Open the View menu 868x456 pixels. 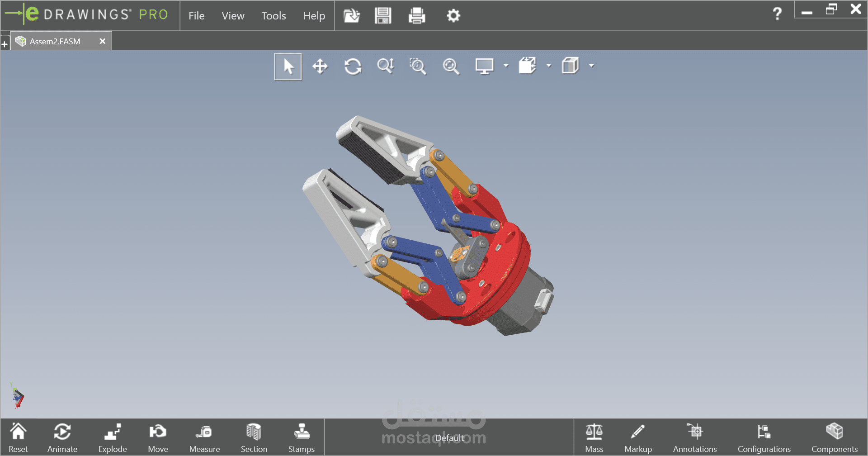point(233,16)
